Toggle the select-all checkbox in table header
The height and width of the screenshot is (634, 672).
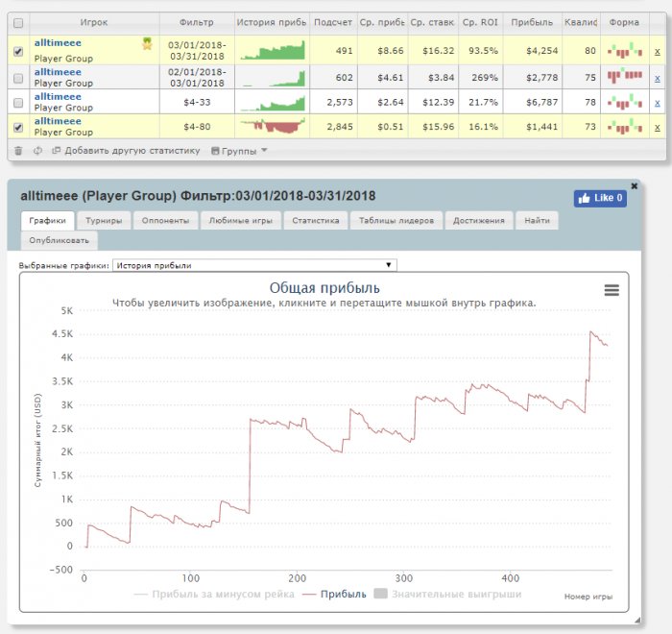click(x=19, y=21)
